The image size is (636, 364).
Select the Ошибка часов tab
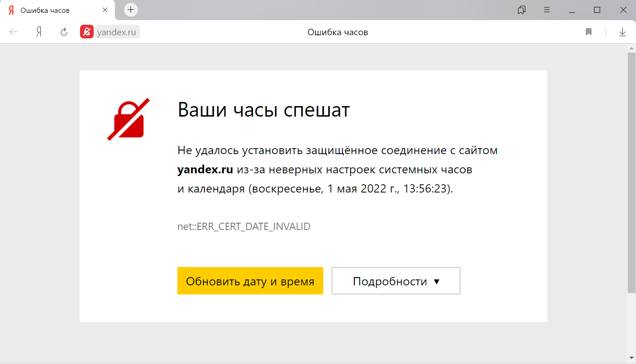click(58, 10)
